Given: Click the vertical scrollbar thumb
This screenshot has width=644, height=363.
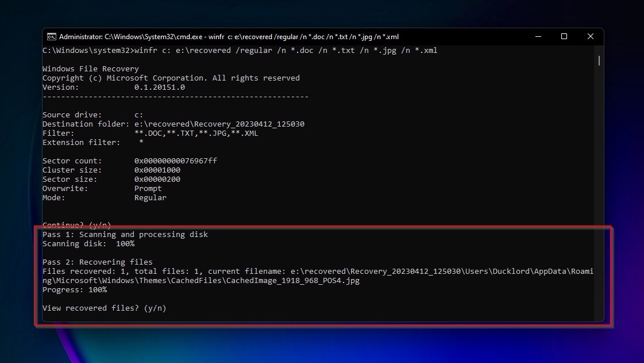Looking at the screenshot, I should click(599, 60).
